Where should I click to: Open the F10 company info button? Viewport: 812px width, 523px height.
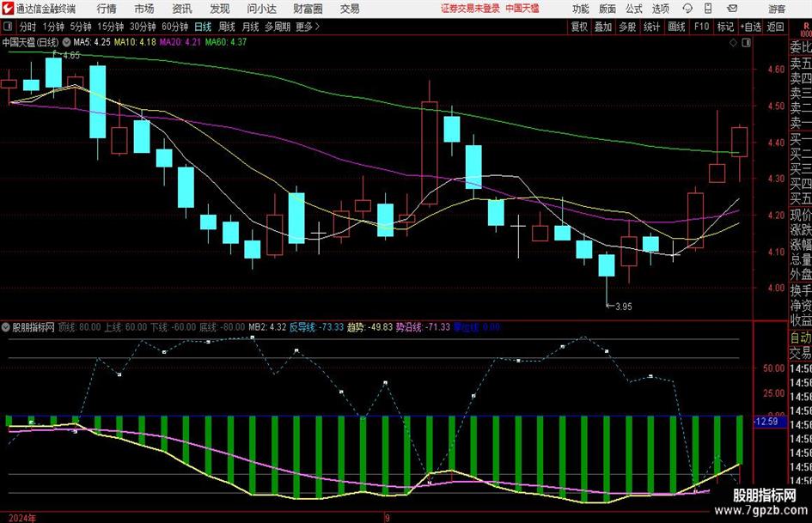tap(702, 27)
